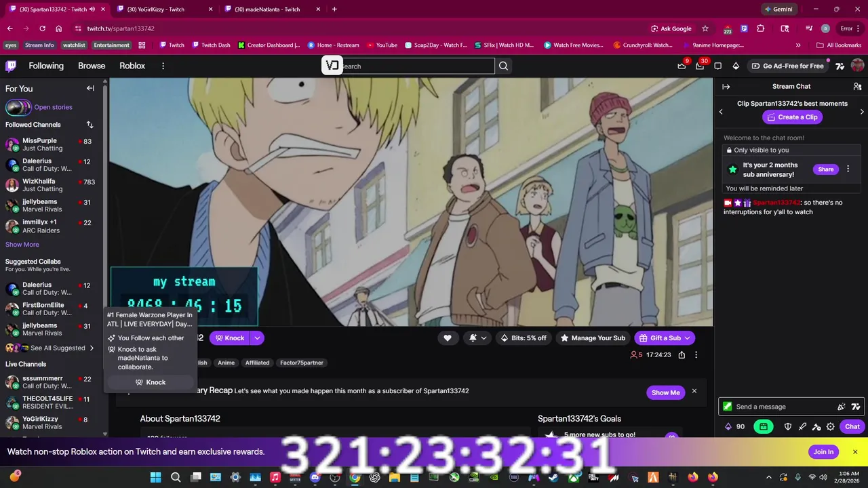
Task: Dismiss the subscriber recap banner
Action: (x=694, y=391)
